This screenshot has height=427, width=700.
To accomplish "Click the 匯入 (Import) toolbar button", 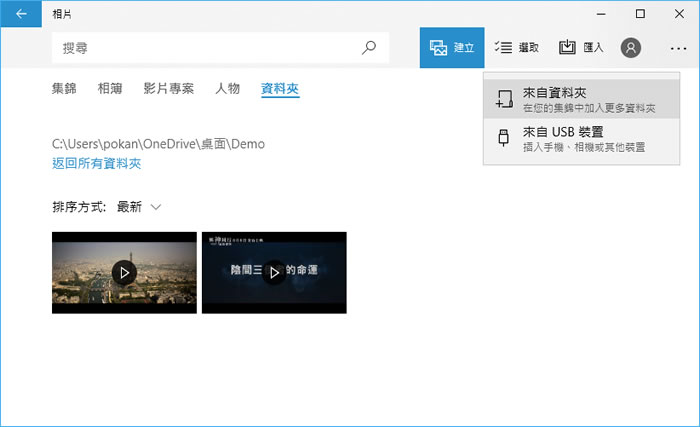I will pos(581,47).
